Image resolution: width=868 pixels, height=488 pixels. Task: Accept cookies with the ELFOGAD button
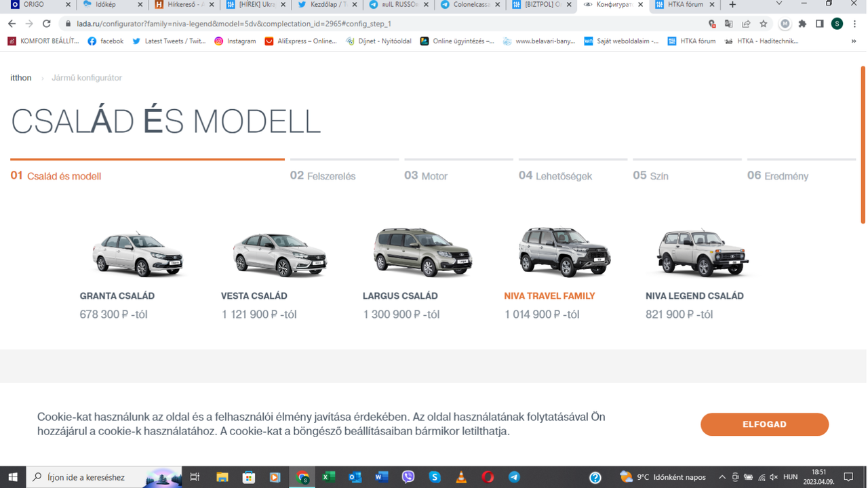(x=765, y=424)
